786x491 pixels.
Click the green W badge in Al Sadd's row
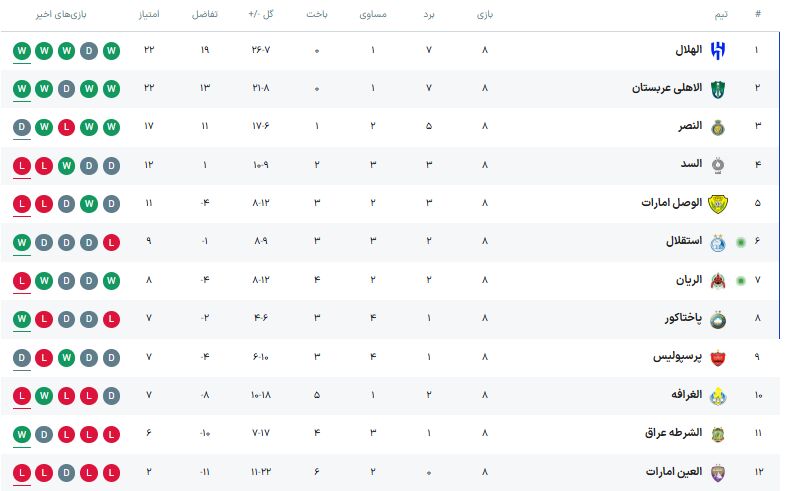(66, 165)
